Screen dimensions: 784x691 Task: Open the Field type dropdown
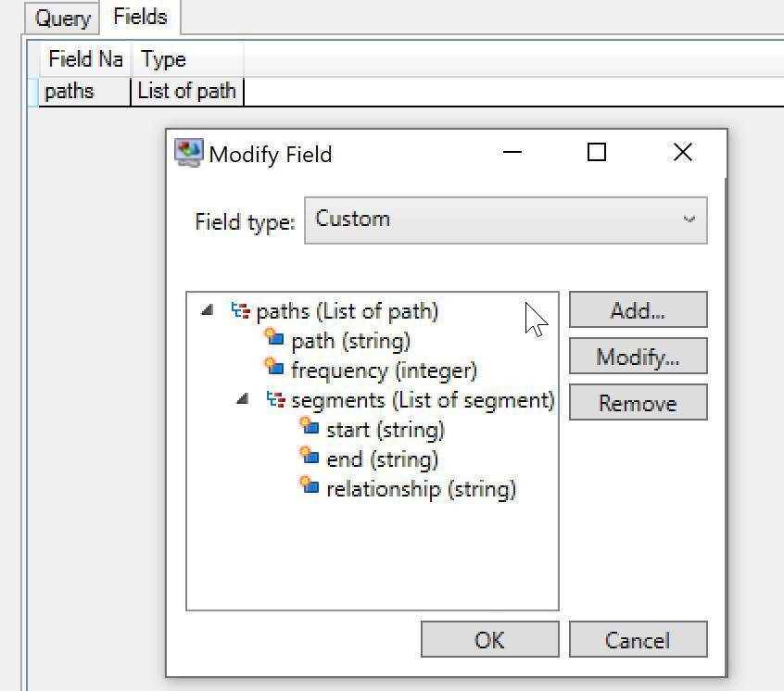click(688, 220)
